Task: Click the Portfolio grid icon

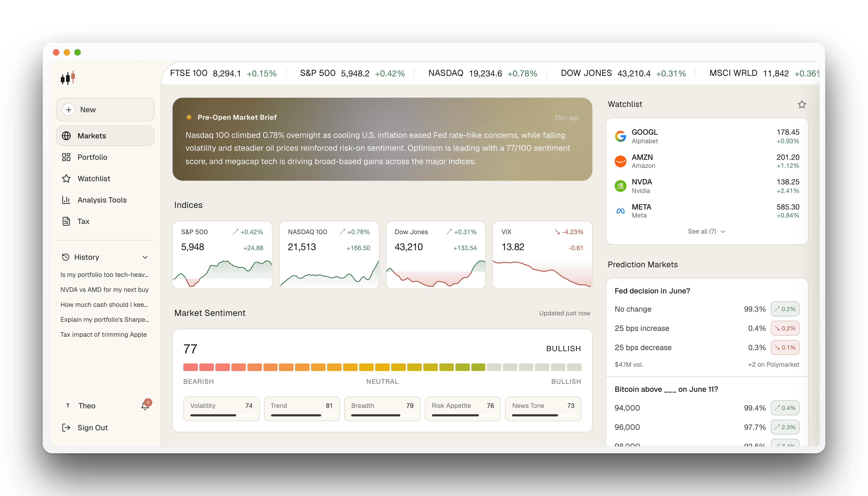Action: click(66, 157)
